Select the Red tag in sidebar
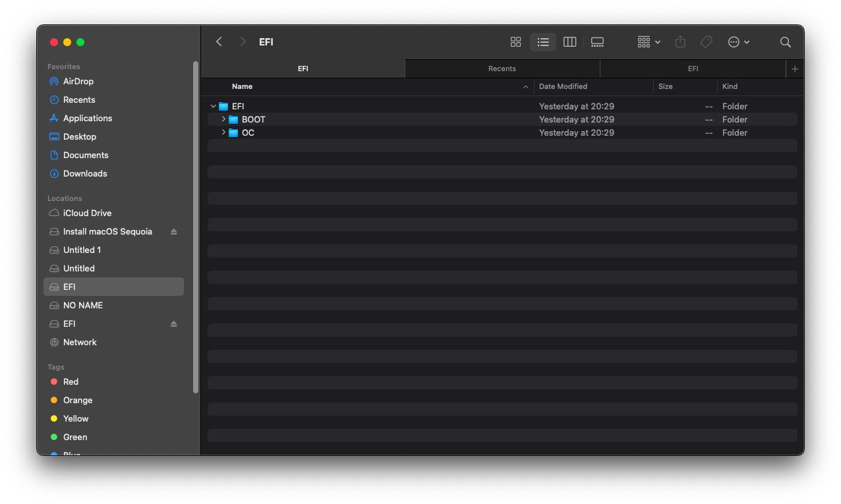This screenshot has height=504, width=841. coord(71,381)
